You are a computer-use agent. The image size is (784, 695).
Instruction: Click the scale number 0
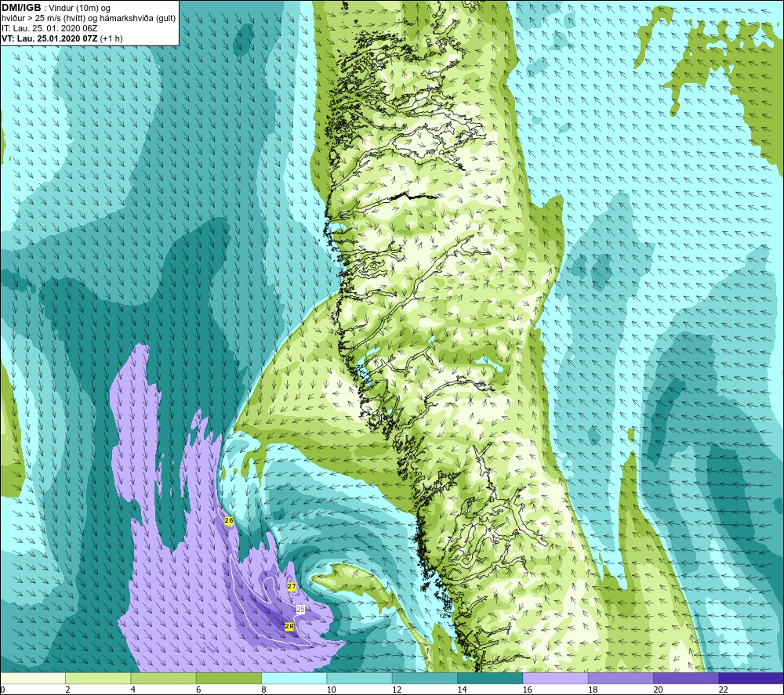coord(2,690)
